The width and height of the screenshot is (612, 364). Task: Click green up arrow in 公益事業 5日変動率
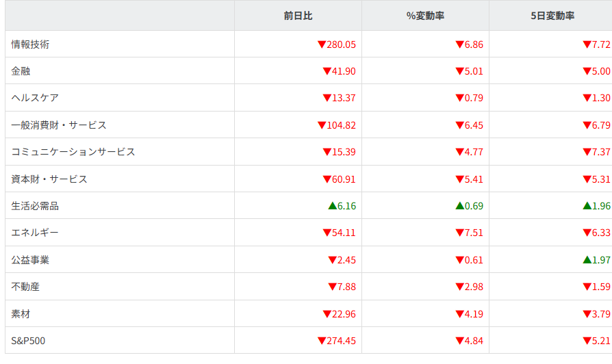tap(587, 260)
